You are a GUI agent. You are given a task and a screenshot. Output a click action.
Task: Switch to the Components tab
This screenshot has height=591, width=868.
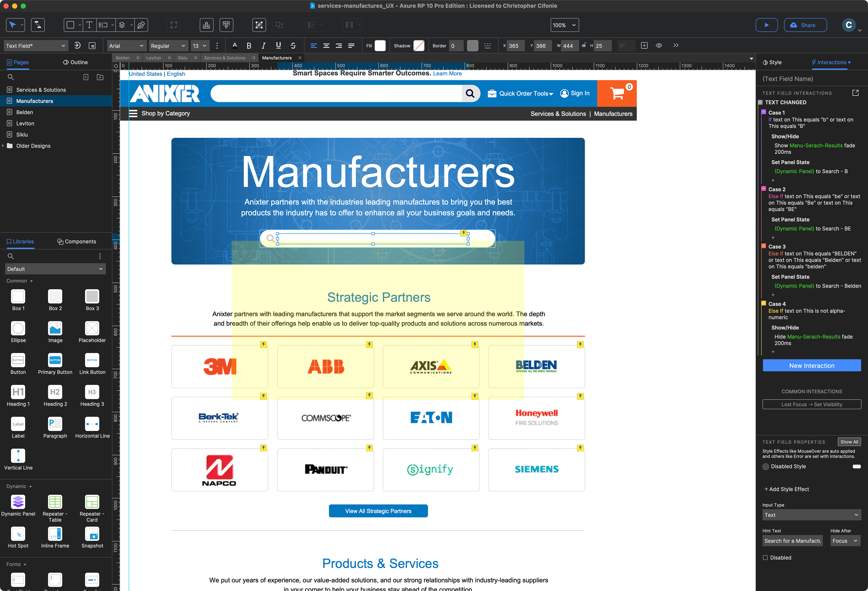(x=77, y=242)
